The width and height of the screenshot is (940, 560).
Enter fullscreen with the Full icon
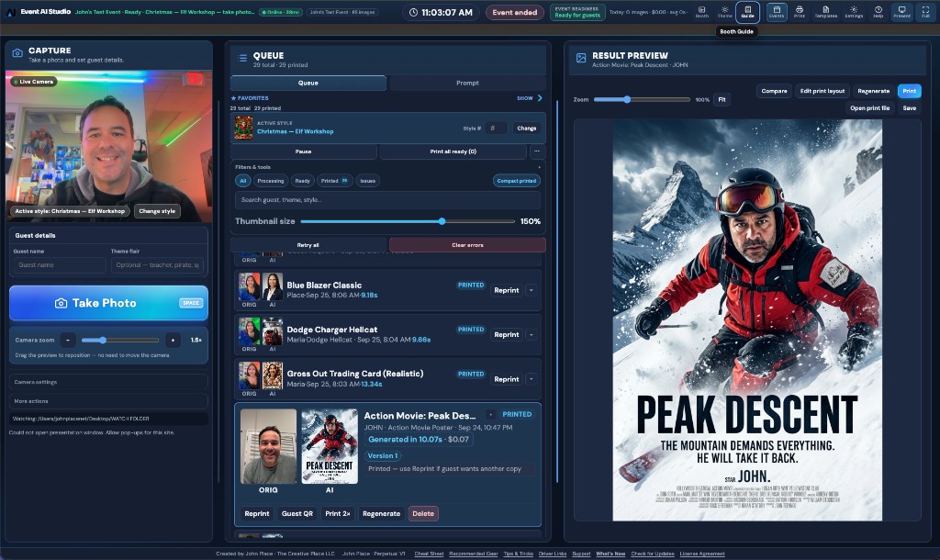(925, 12)
